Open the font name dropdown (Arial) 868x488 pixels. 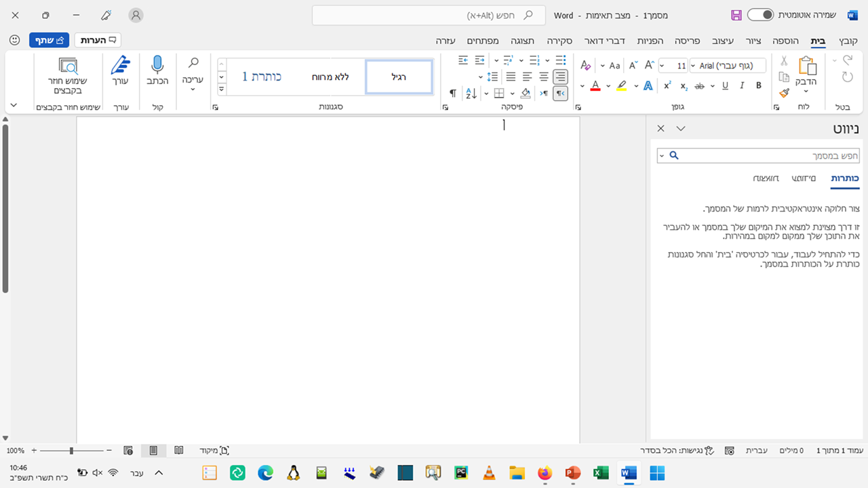[x=692, y=66]
